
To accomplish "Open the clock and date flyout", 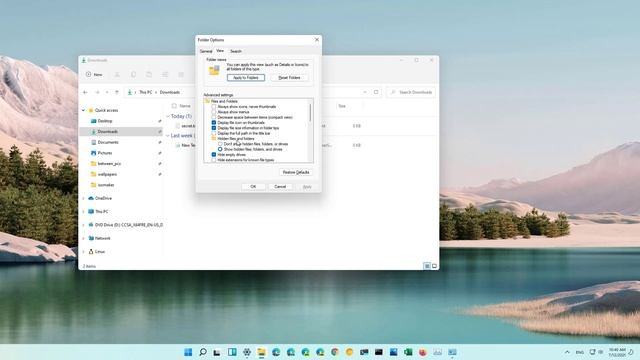I will (617, 352).
